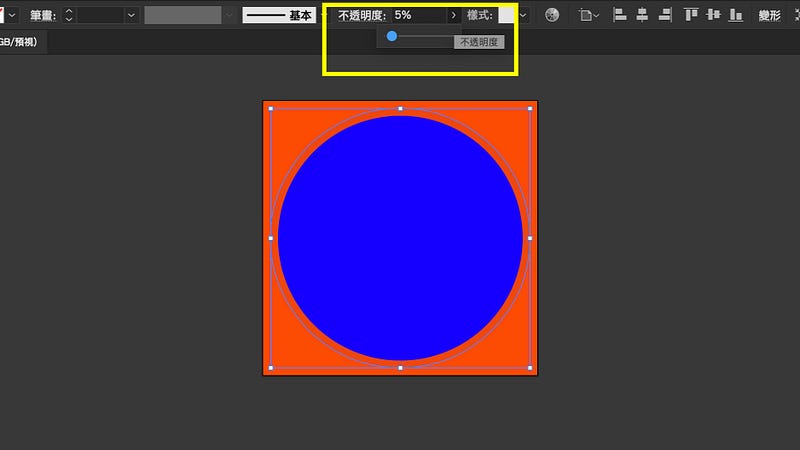Click the blue opacity slider handle
The image size is (800, 450).
(392, 36)
